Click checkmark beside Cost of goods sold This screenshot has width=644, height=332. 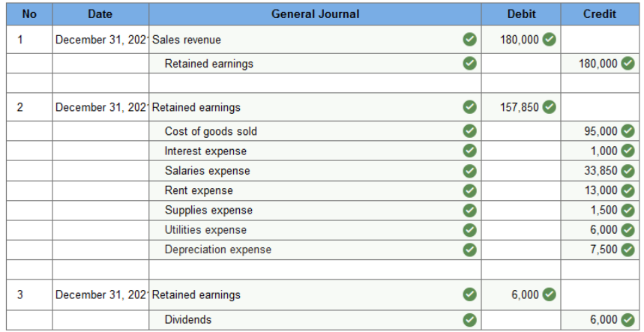tap(469, 131)
